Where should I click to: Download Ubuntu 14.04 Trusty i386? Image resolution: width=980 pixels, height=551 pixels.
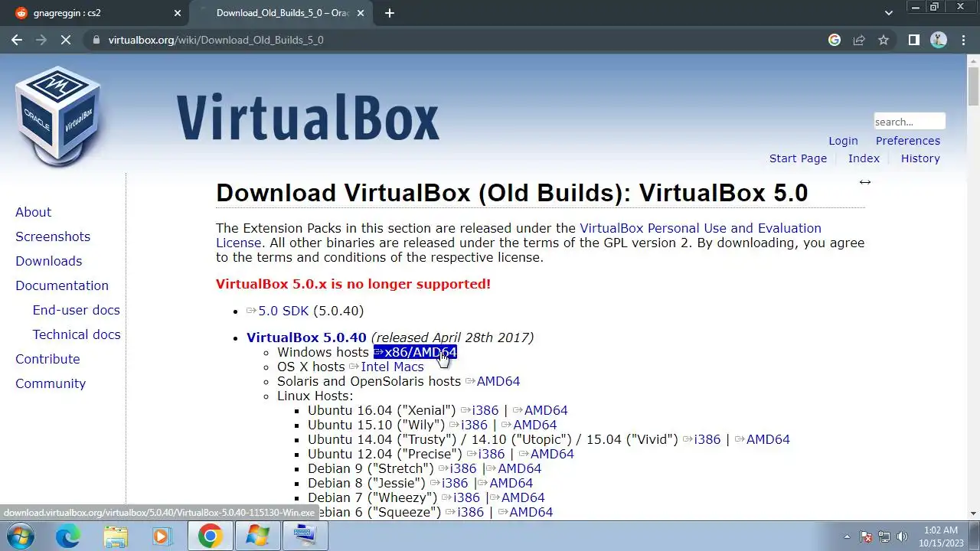point(702,439)
